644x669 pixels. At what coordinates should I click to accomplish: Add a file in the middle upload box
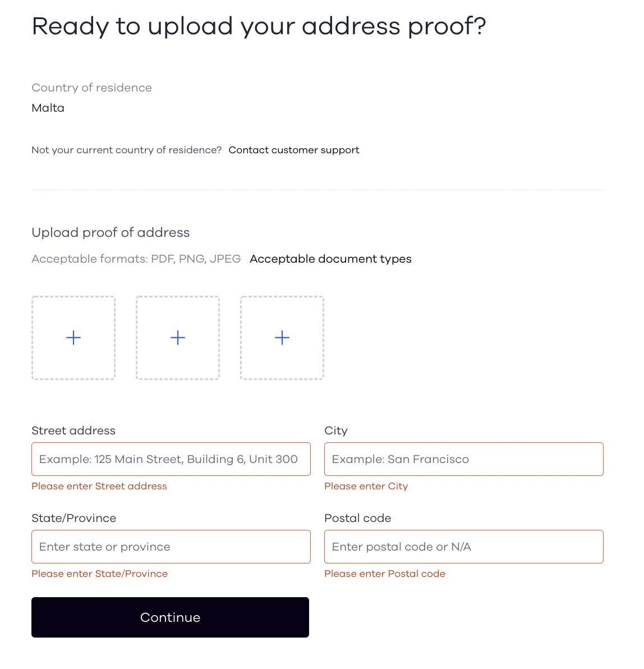coord(178,338)
